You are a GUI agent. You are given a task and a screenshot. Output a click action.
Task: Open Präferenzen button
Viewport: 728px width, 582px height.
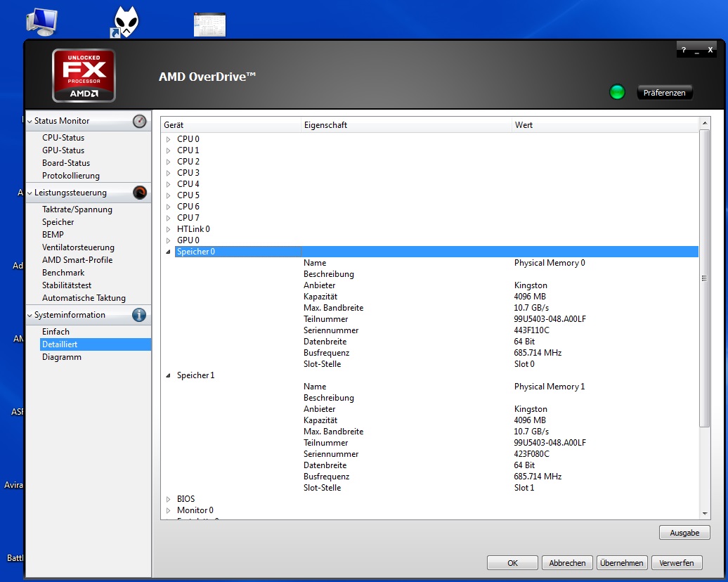click(x=664, y=93)
